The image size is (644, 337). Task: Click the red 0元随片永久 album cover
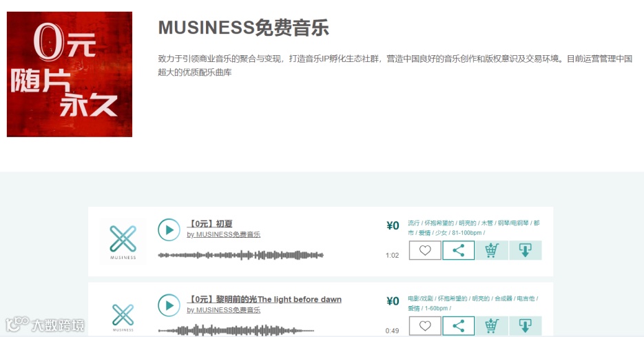[70, 74]
